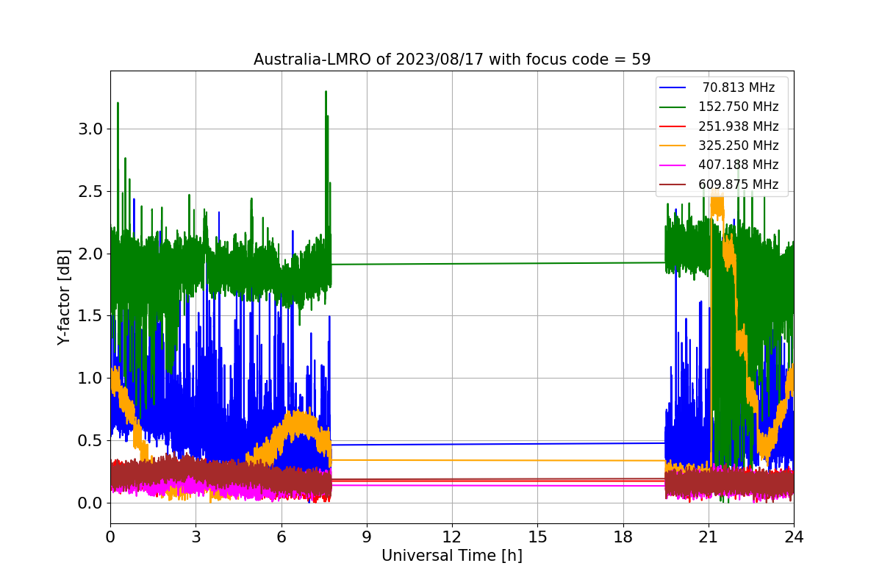Image resolution: width=882 pixels, height=588 pixels.
Task: Click the Universal Time [h] axis label
Action: [452, 556]
